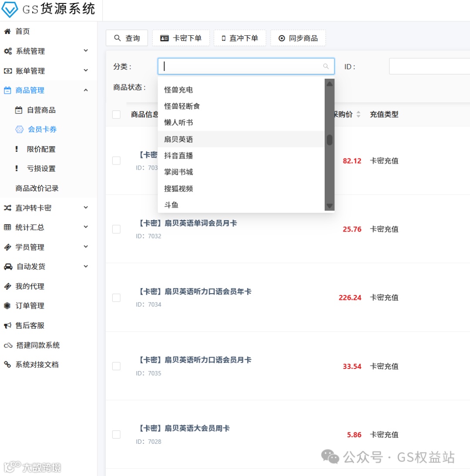Click the 直冲下单 button
This screenshot has height=476, width=470.
point(240,38)
